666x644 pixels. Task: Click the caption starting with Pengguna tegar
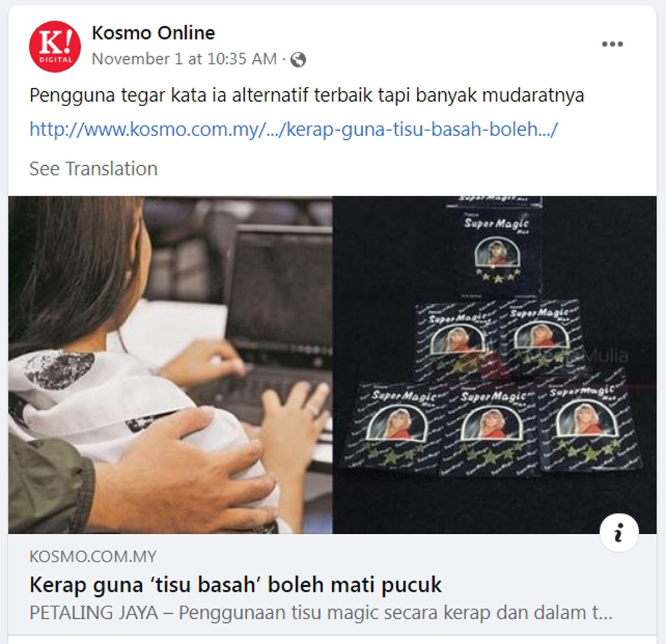[x=306, y=95]
